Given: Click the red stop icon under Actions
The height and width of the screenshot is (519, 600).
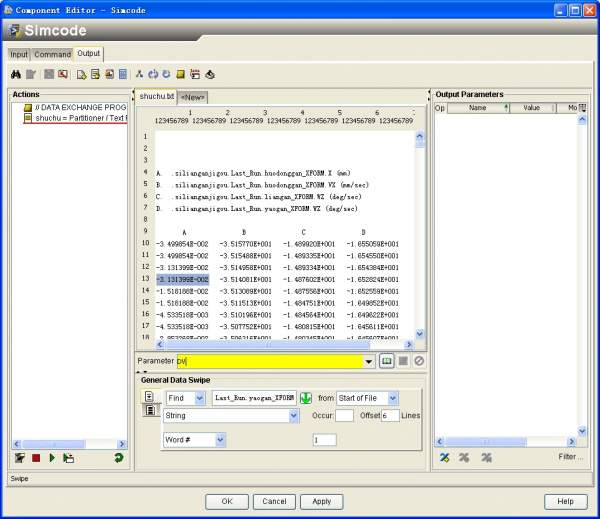Looking at the screenshot, I should pos(36,458).
